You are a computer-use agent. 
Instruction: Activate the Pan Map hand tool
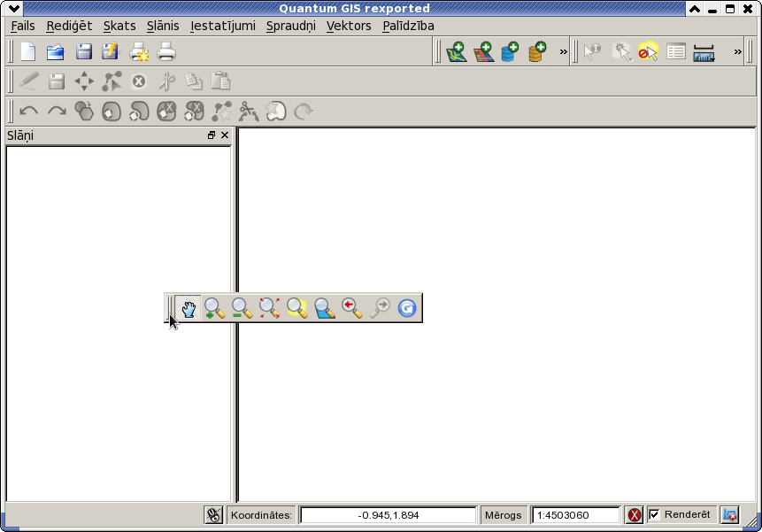(x=189, y=308)
